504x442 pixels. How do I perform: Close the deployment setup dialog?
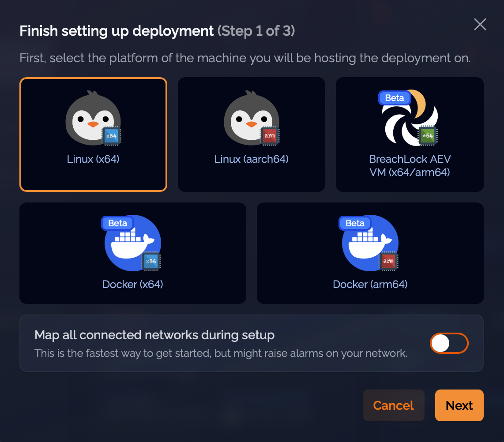(480, 24)
